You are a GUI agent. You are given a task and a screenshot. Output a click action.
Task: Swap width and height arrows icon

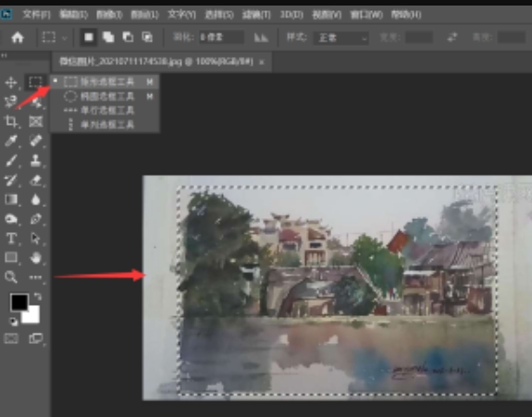tap(452, 37)
